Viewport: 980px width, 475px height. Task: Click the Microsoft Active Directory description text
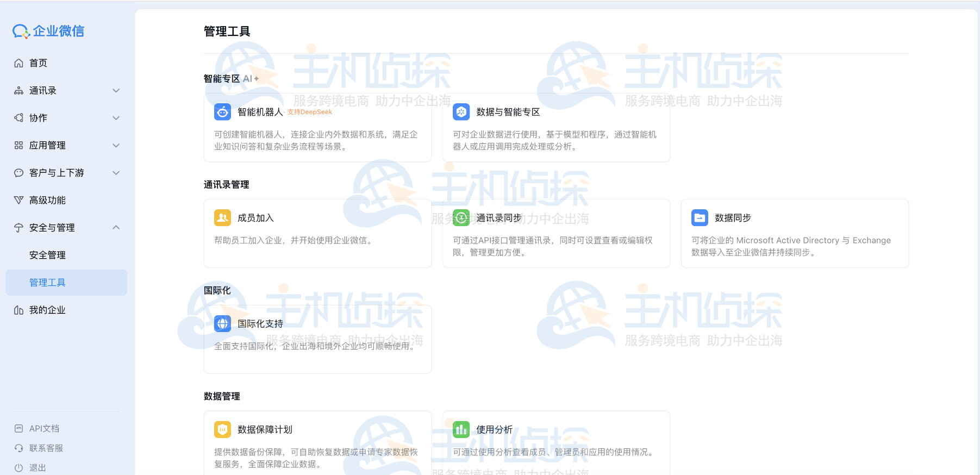[791, 246]
